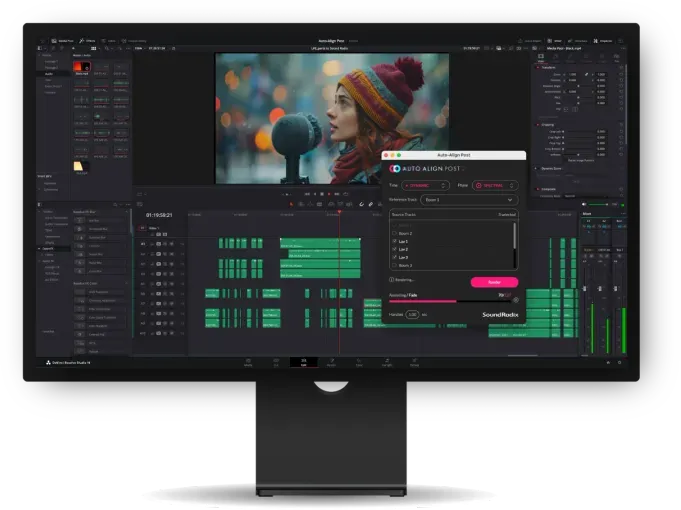Image resolution: width=681 pixels, height=510 pixels.
Task: Click the Handles value input field
Action: point(412,314)
